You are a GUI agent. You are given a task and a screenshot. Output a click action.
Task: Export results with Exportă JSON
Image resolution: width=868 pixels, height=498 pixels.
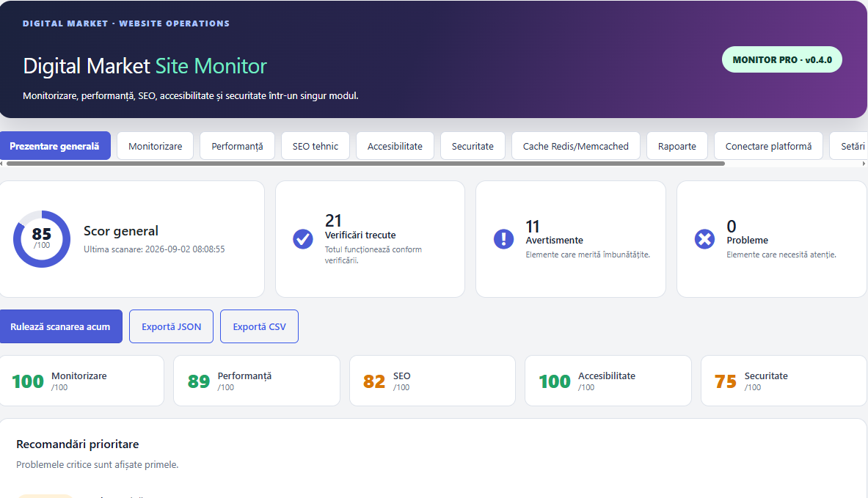[172, 326]
